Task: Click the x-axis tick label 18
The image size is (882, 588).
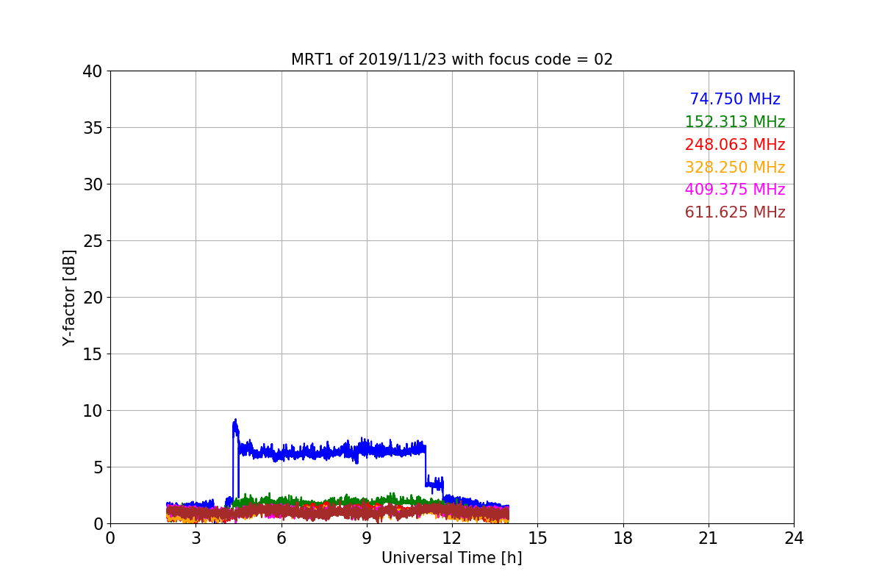Action: pyautogui.click(x=623, y=538)
